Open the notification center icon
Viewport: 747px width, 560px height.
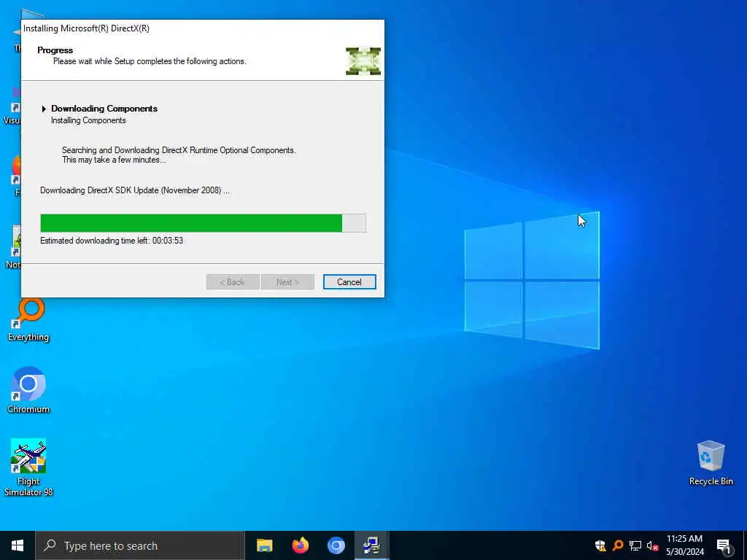pyautogui.click(x=724, y=546)
